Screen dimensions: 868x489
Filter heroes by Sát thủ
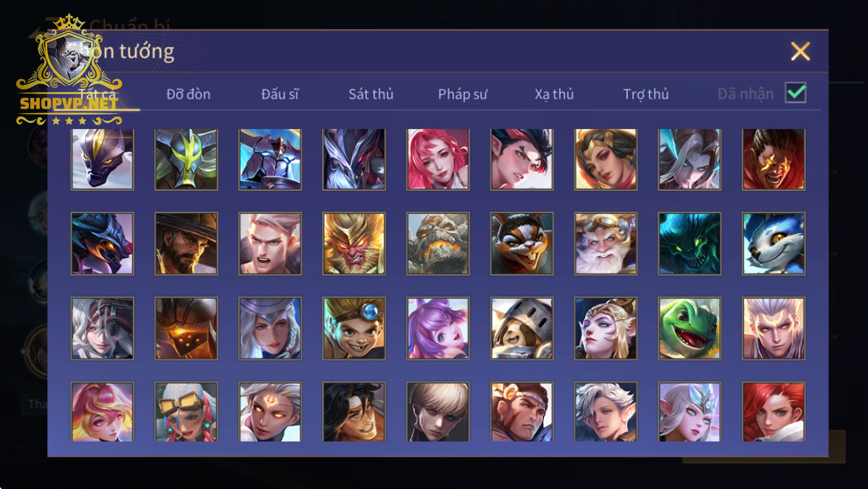click(371, 94)
